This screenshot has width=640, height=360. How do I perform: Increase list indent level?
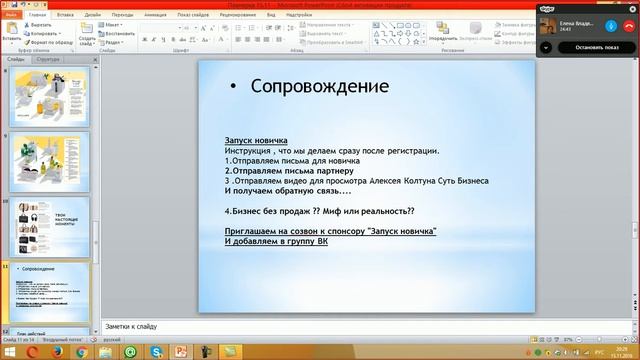point(278,28)
